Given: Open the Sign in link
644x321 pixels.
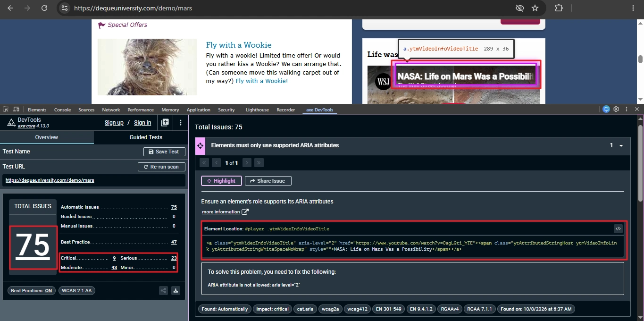Looking at the screenshot, I should (142, 123).
